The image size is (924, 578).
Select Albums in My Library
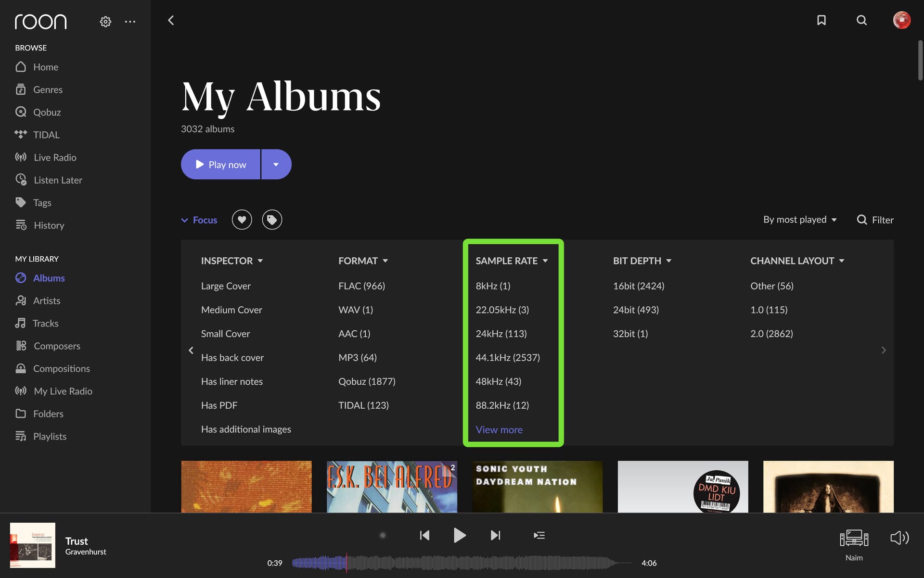click(x=40, y=278)
